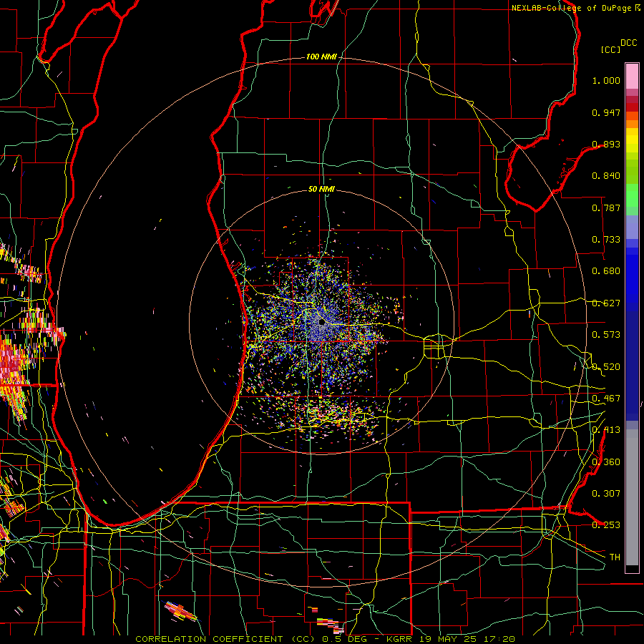Click the 0.467 color scale label
The height and width of the screenshot is (644, 644).
coord(606,399)
